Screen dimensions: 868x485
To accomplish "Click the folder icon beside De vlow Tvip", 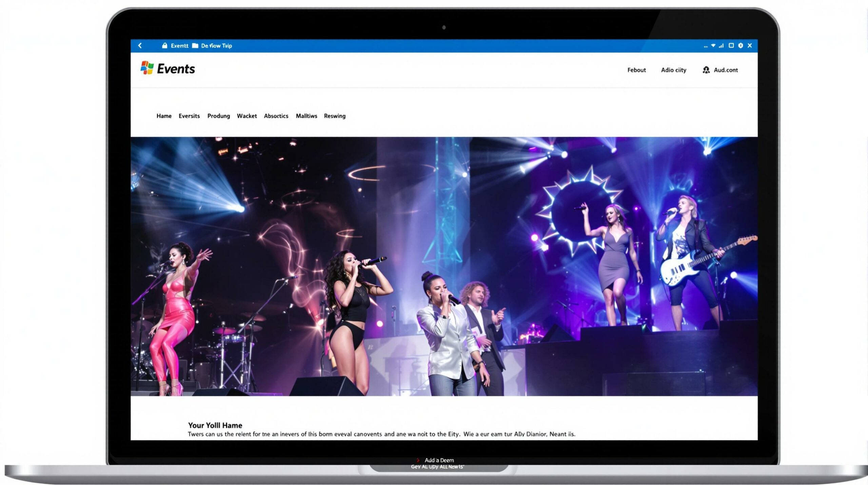I will pos(195,45).
